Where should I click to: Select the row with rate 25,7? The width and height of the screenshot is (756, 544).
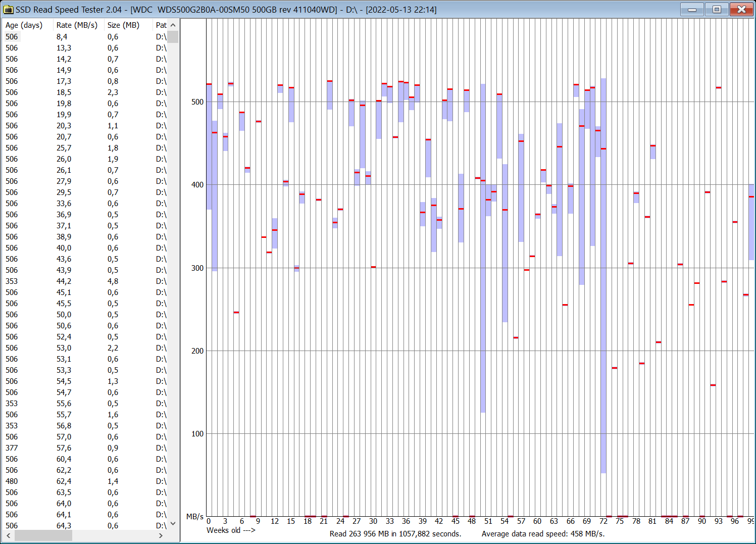point(85,148)
